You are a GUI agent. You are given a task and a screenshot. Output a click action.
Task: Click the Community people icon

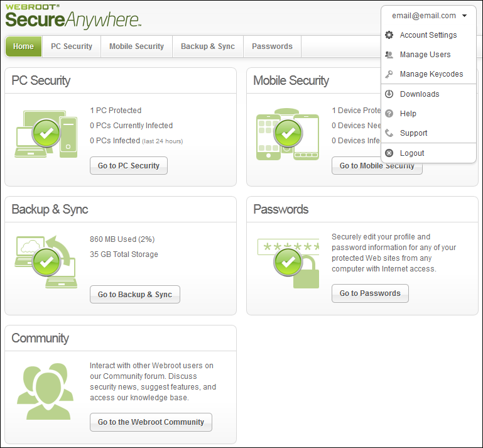(x=45, y=391)
